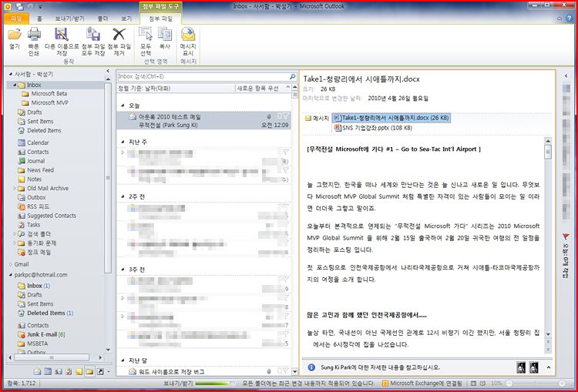
Task: Open Calendar view icon in navigation bar bottom
Action: [48, 371]
